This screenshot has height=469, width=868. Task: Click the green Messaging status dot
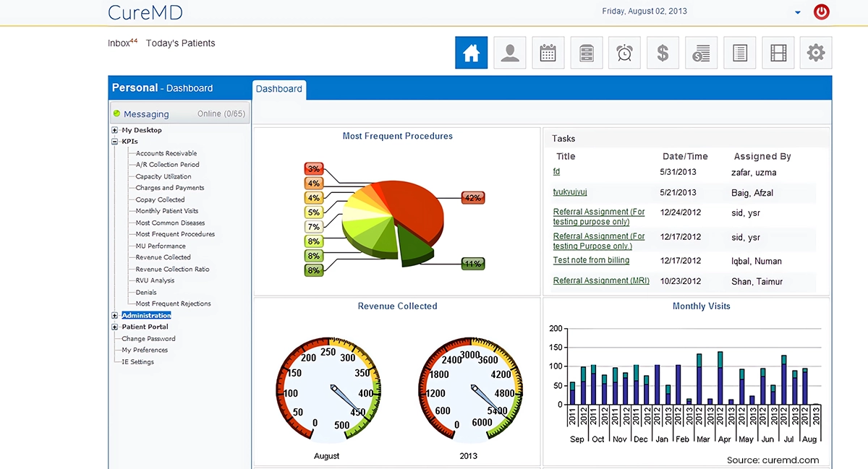pos(116,113)
